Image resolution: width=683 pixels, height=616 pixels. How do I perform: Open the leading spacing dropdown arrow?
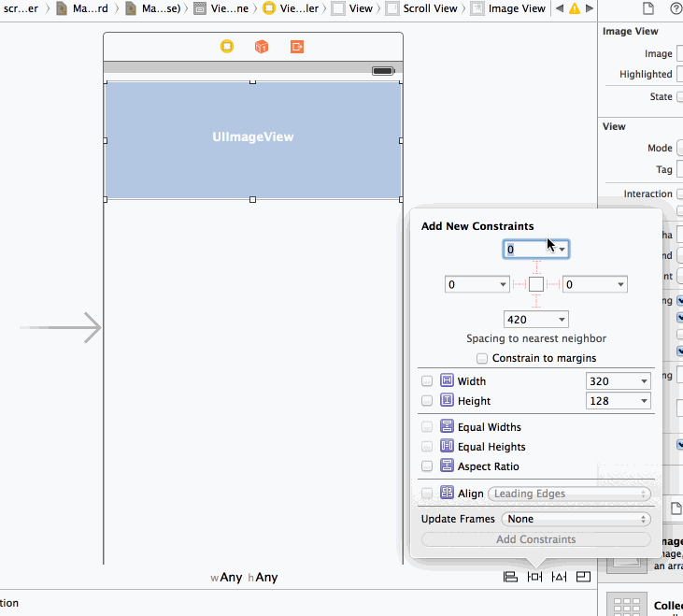point(503,284)
